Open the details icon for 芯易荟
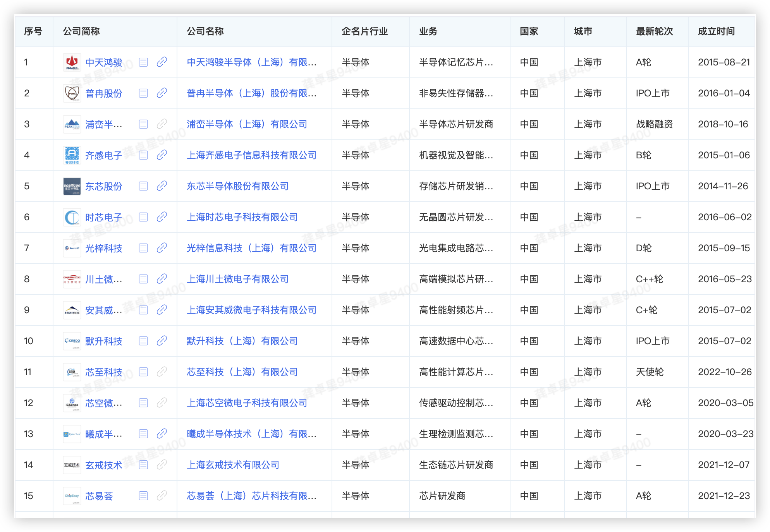The image size is (770, 532). pyautogui.click(x=143, y=496)
